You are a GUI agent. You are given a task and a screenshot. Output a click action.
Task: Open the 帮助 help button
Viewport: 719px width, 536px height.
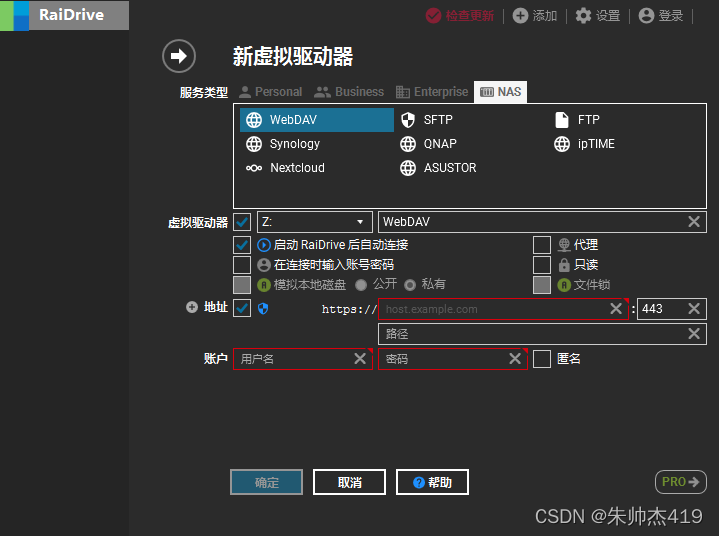click(x=432, y=482)
